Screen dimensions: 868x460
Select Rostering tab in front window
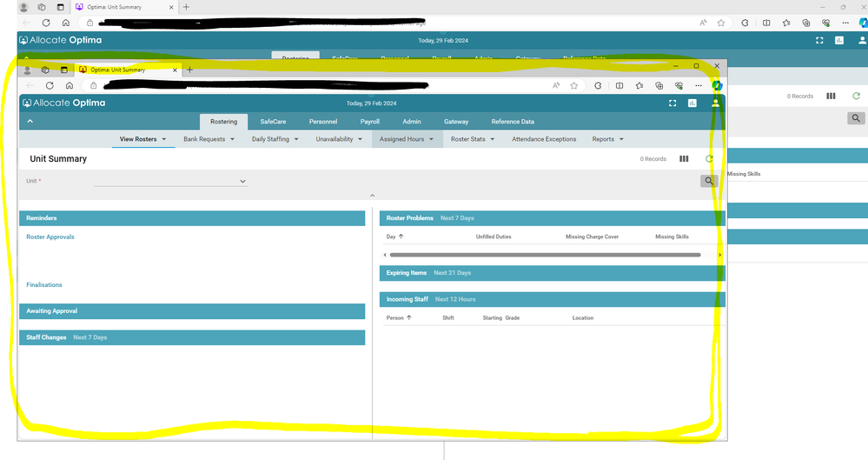[223, 122]
